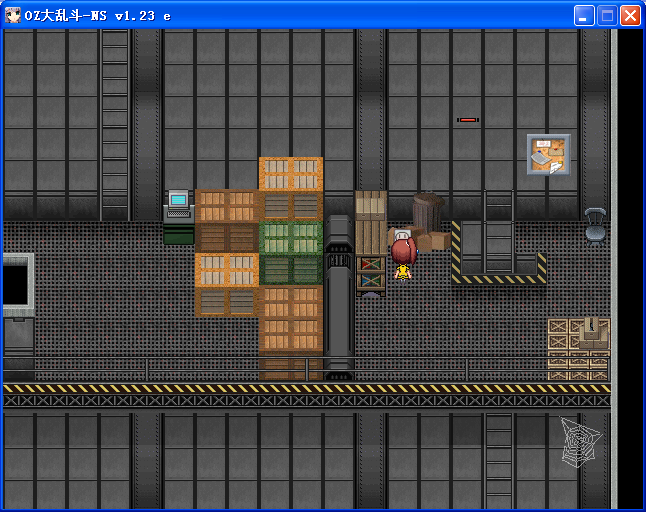
Task: Click the title text OZ大乱斗-NS v1.23 e
Action: coord(98,16)
